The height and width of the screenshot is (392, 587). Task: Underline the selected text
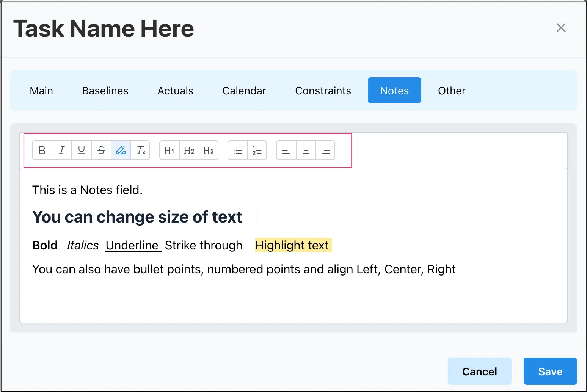(82, 150)
